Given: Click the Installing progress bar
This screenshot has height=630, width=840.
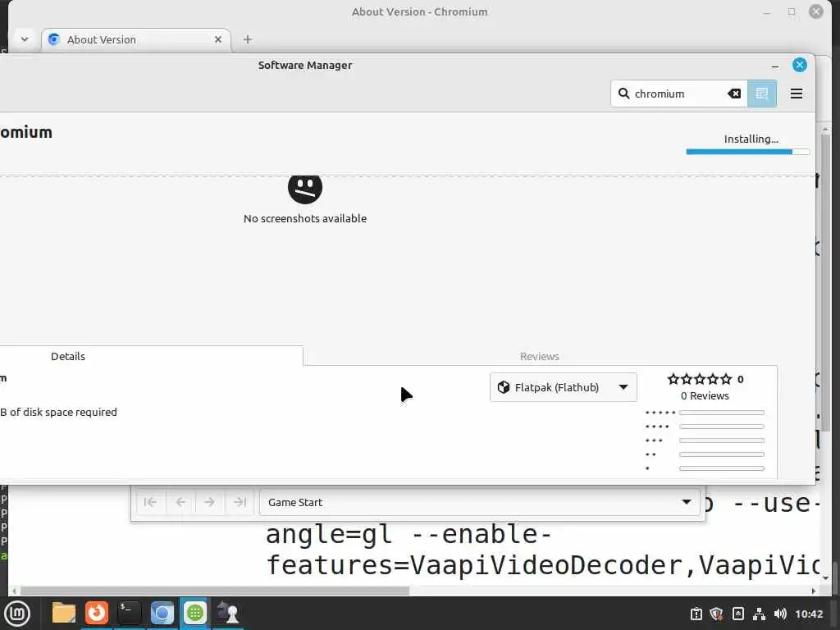Looking at the screenshot, I should point(748,152).
